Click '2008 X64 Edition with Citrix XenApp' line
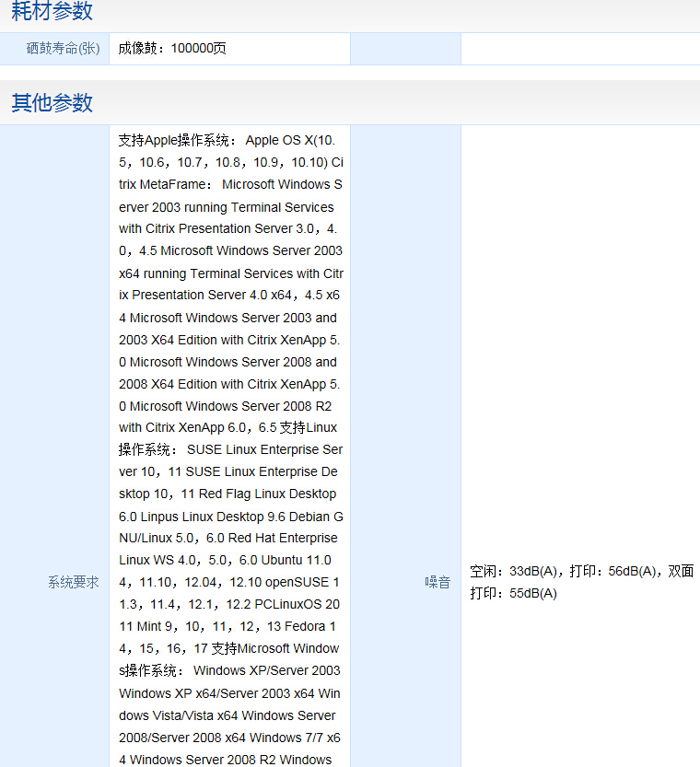 coord(229,384)
